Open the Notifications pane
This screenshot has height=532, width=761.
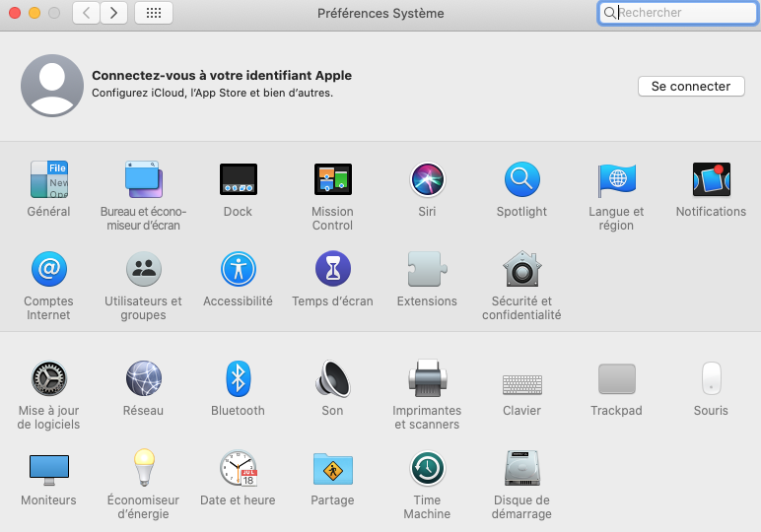(x=712, y=180)
